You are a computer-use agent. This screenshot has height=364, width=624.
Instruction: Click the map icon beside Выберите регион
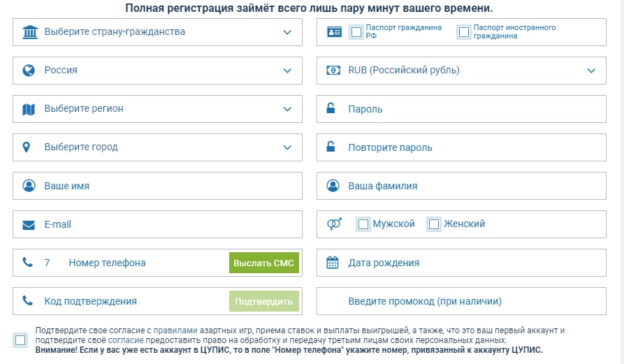29,109
